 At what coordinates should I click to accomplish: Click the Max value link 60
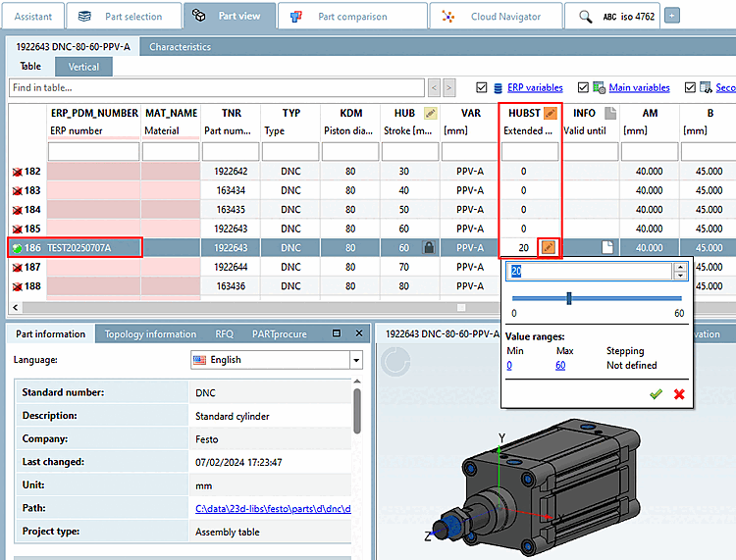point(559,365)
